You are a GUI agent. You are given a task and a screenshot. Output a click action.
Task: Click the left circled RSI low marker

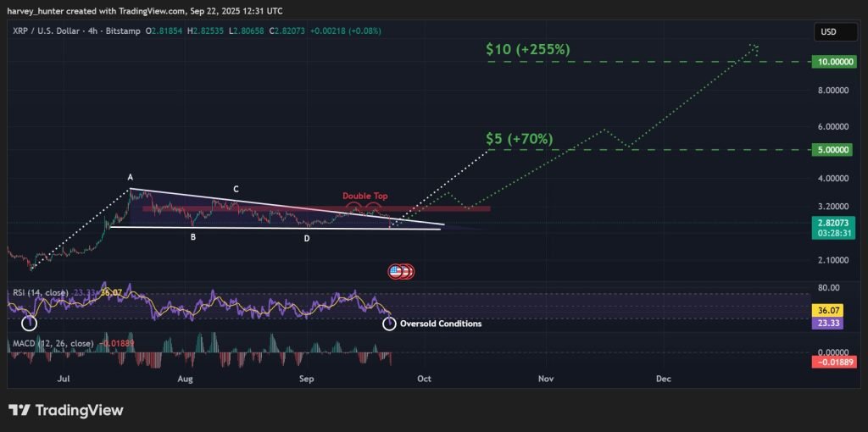pos(31,323)
